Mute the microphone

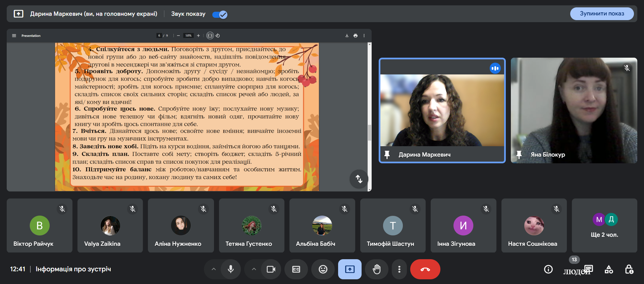tap(231, 269)
